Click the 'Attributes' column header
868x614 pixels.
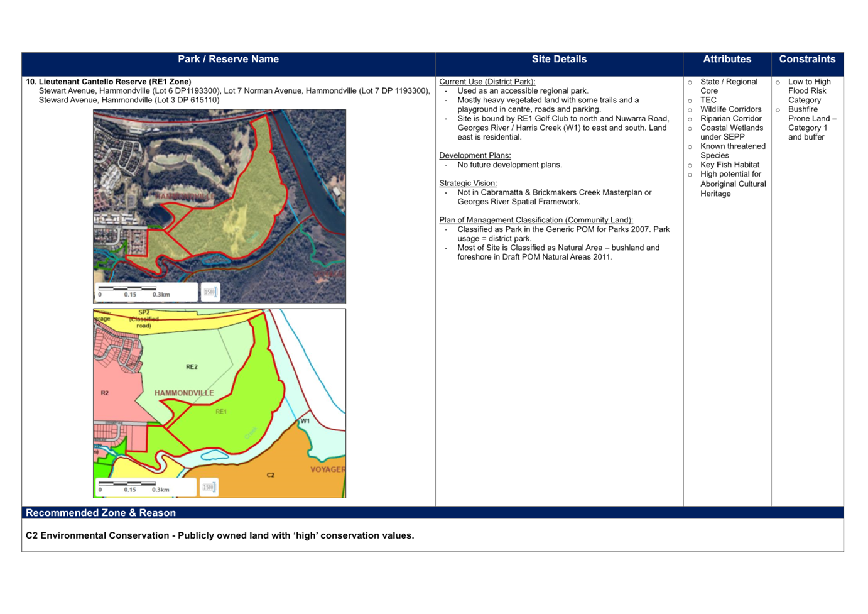pyautogui.click(x=727, y=59)
